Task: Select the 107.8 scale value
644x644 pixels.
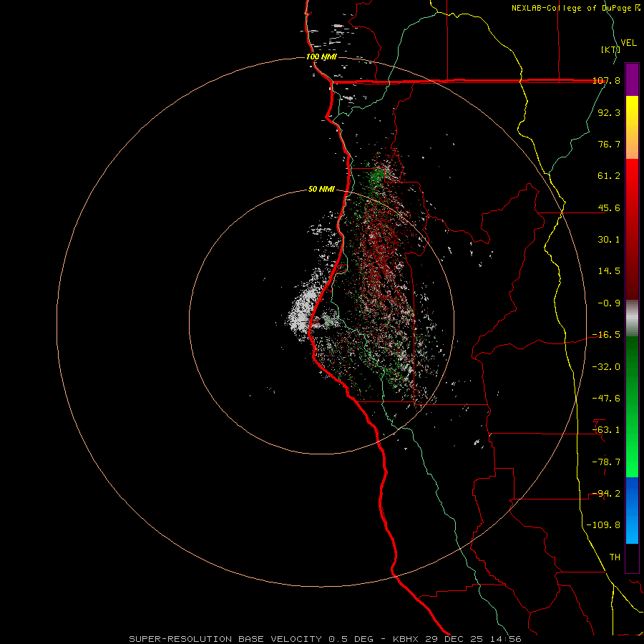Action: (x=606, y=80)
